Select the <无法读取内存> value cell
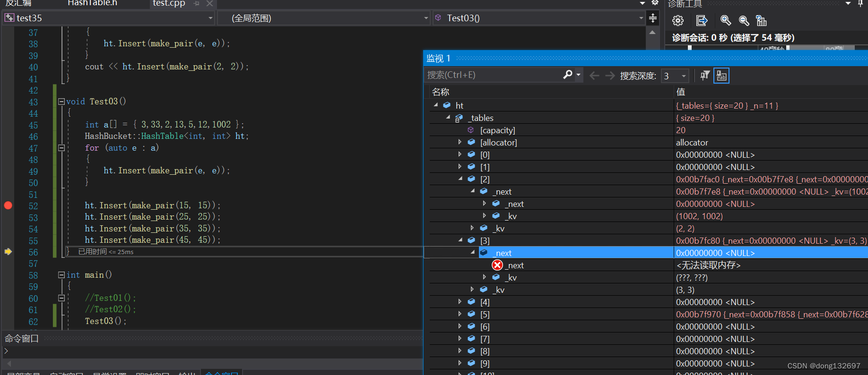The image size is (868, 375). (x=708, y=265)
